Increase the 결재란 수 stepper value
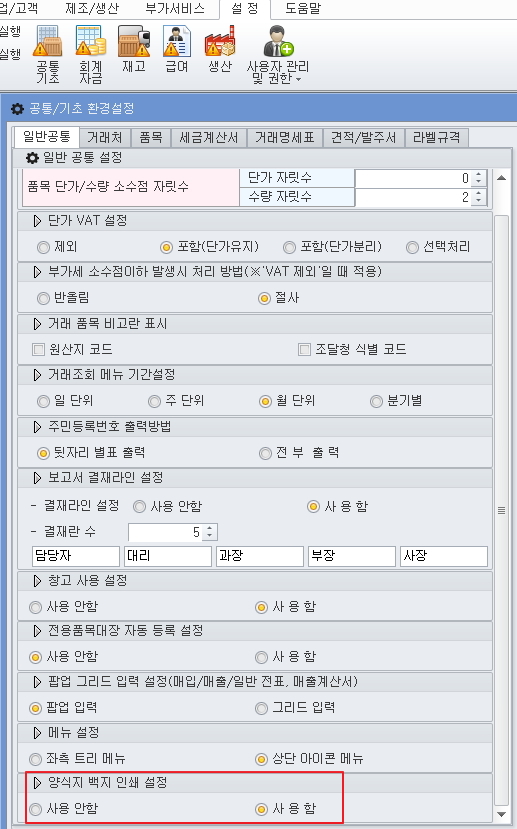This screenshot has width=517, height=829. click(210, 528)
